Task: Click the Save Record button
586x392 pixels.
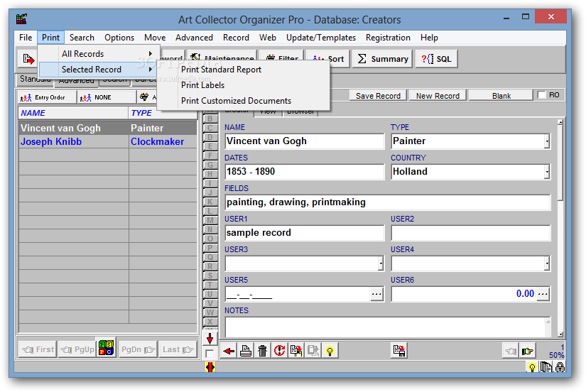Action: coord(378,96)
